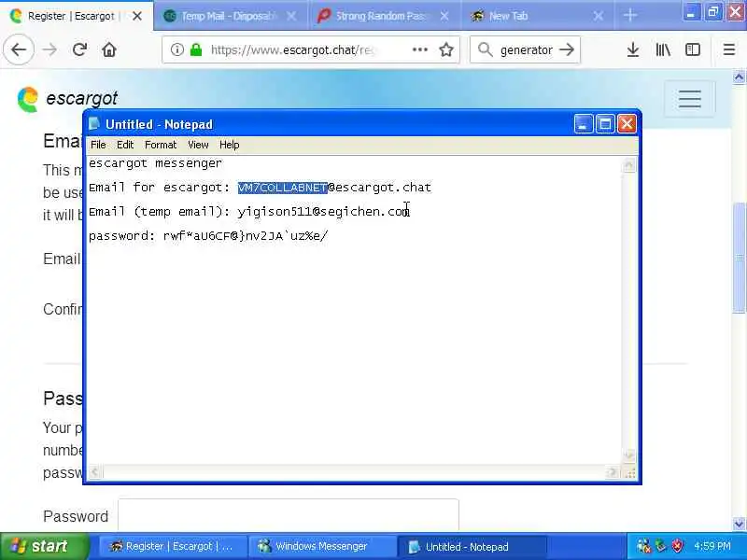Open Notepad Format menu
747x560 pixels.
[161, 145]
